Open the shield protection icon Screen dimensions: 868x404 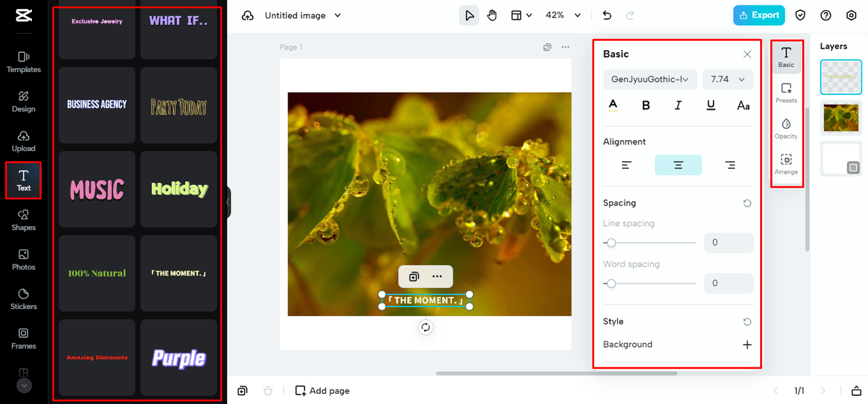[800, 15]
